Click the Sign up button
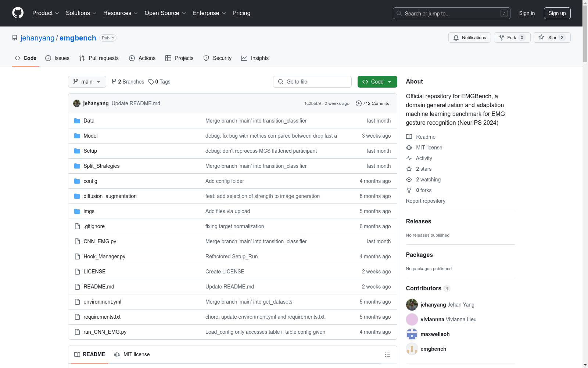The width and height of the screenshot is (588, 368). [557, 13]
